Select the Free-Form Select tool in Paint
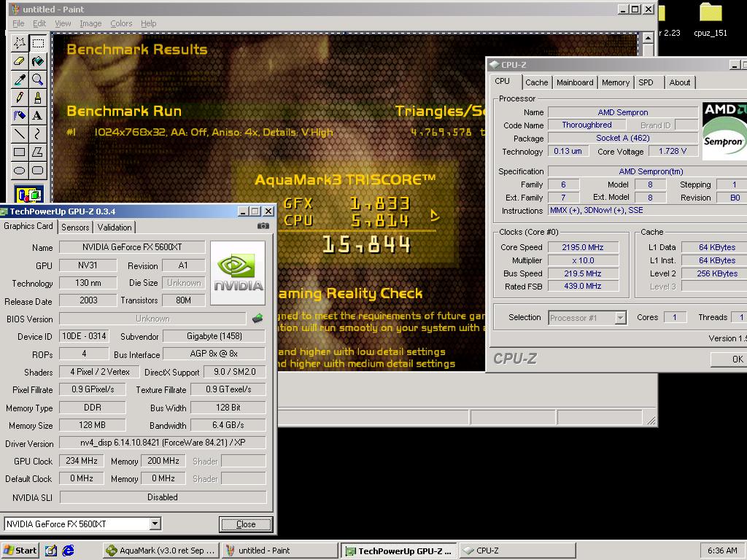Image resolution: width=747 pixels, height=560 pixels. pyautogui.click(x=20, y=43)
